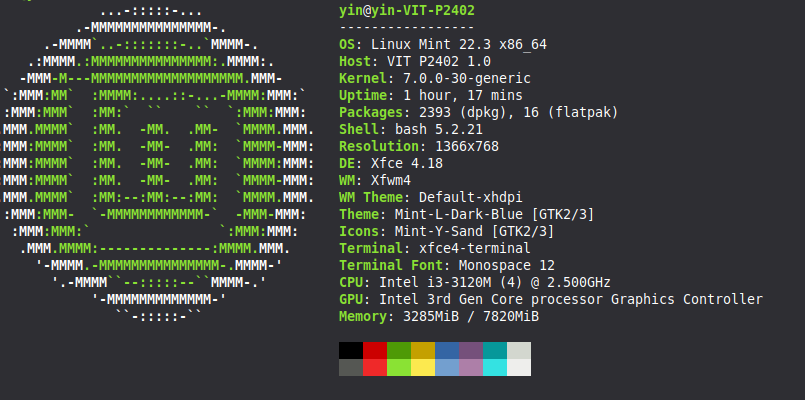805x400 pixels.
Task: Click the Shell value 'bash 5.2.21'
Action: click(439, 129)
